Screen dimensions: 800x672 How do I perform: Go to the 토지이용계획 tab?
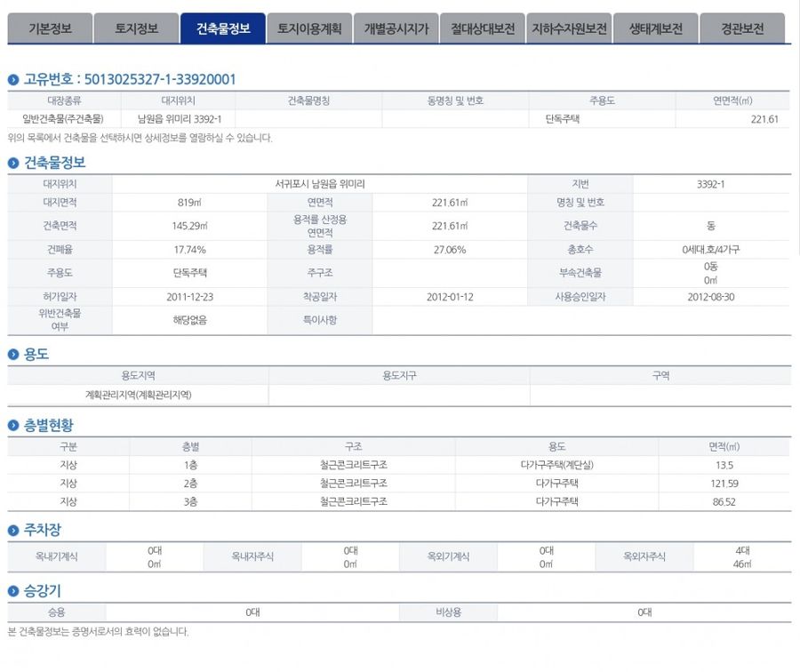[308, 28]
